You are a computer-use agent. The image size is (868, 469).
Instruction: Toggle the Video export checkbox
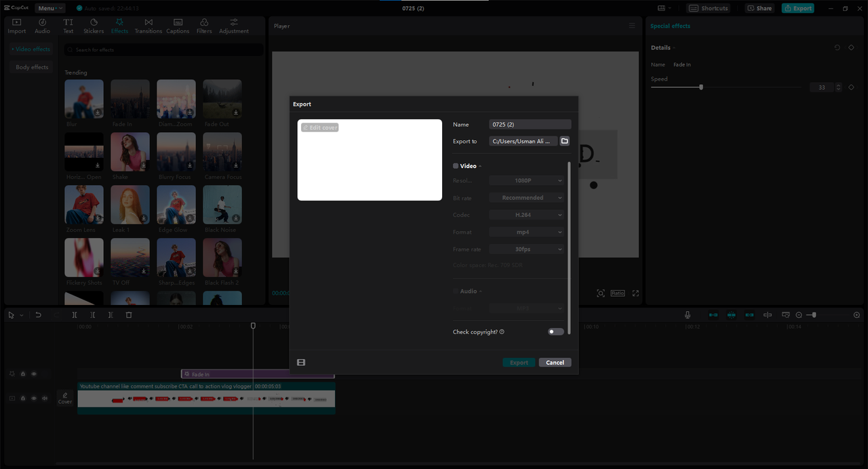(x=456, y=166)
